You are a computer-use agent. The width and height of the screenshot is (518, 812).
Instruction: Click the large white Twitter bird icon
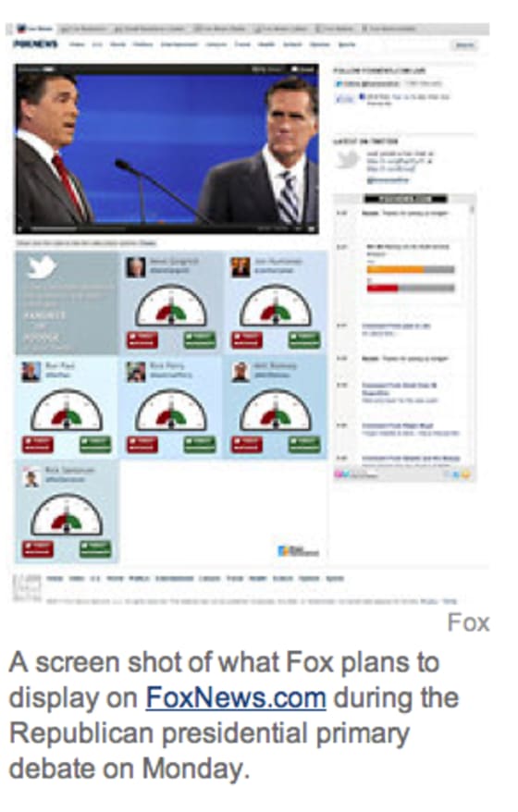(43, 267)
